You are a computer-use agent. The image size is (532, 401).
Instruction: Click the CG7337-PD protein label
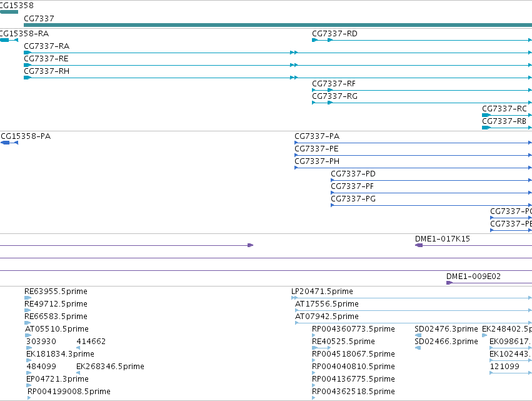coord(353,174)
